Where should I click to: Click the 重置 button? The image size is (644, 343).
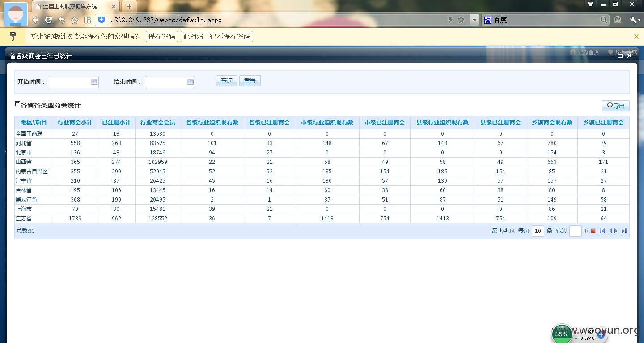tap(250, 81)
